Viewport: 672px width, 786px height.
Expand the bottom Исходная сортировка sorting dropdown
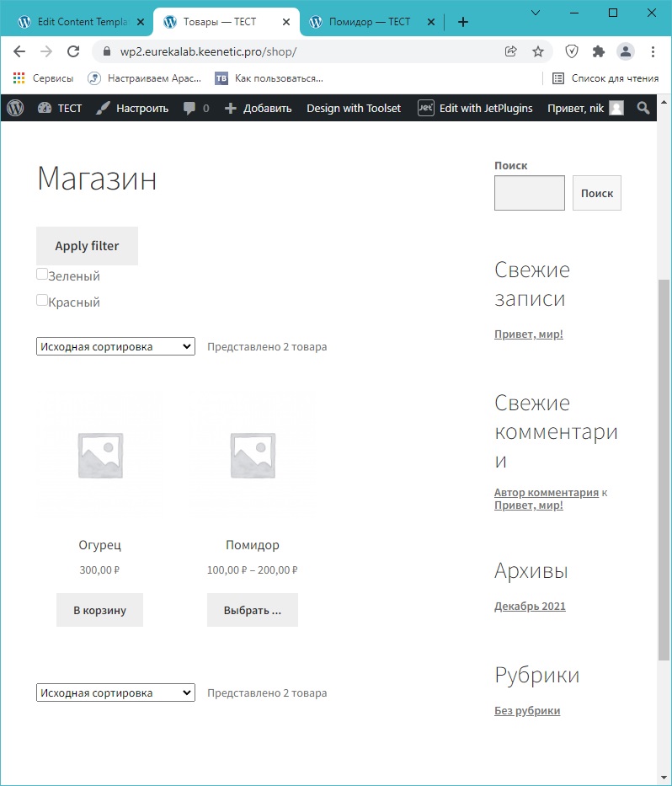coord(115,693)
